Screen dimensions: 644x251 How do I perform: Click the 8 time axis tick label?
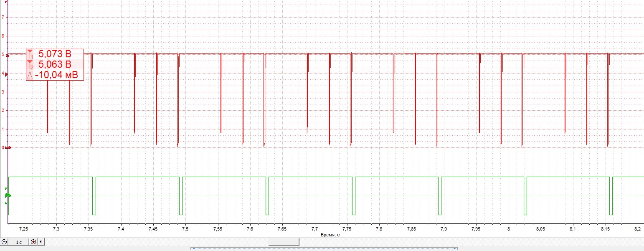tap(508, 229)
